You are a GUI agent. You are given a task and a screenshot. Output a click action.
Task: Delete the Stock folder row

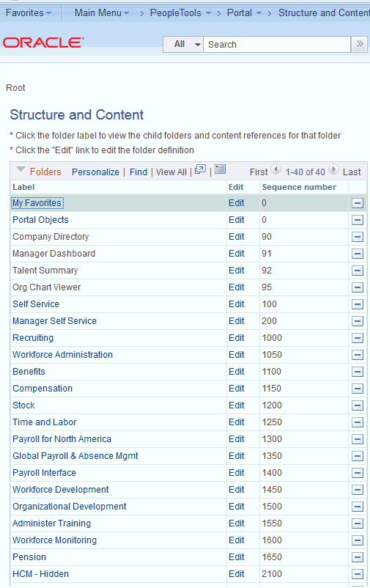click(358, 405)
